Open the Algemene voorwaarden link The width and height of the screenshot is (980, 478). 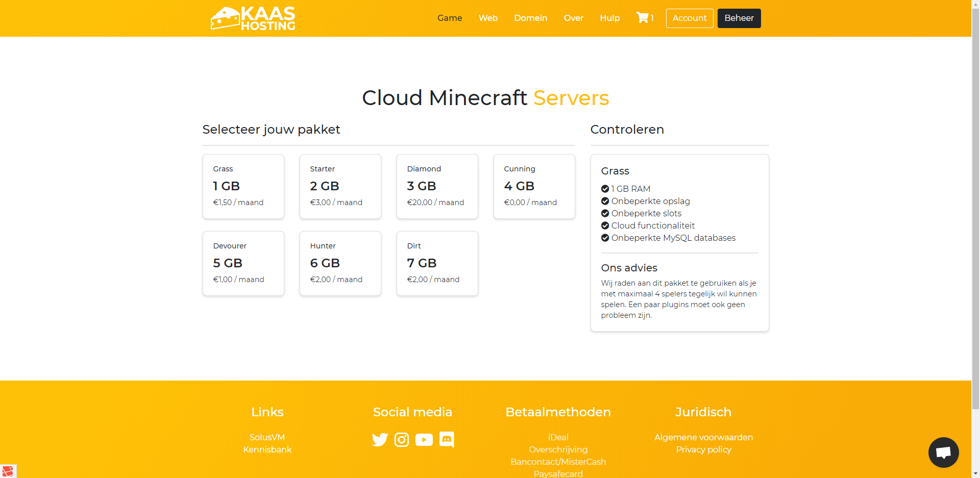click(x=703, y=437)
